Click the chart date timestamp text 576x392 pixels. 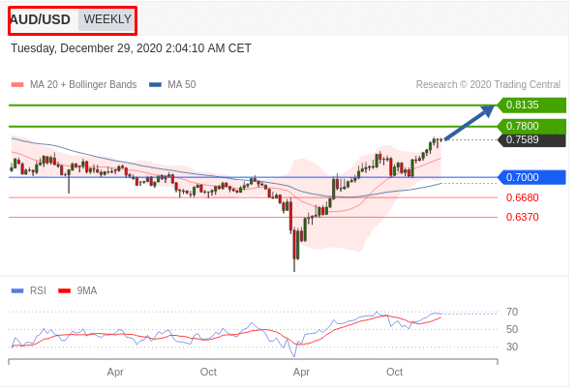click(x=131, y=48)
